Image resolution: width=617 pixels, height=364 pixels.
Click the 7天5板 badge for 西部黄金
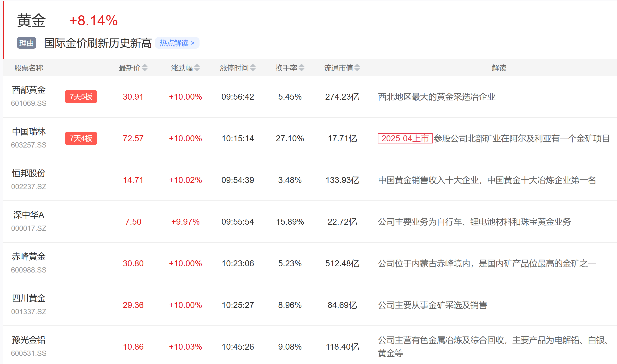(x=81, y=97)
